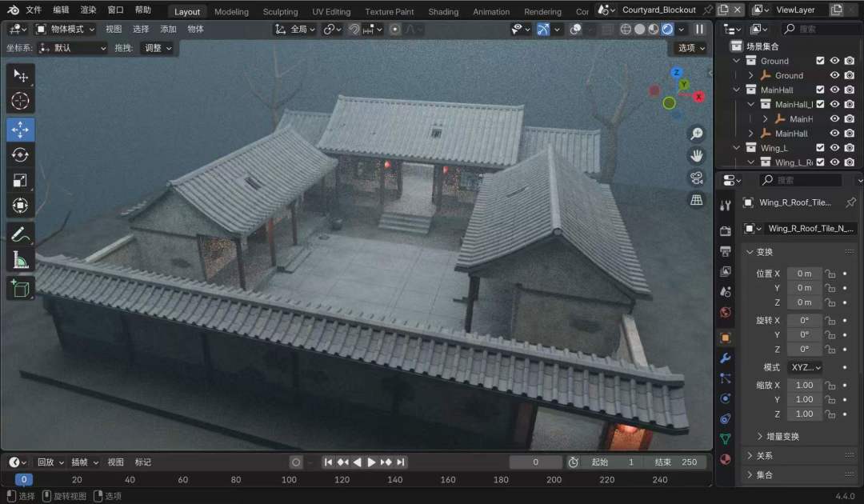The width and height of the screenshot is (864, 504).
Task: Open the 插帧 keying popover
Action: click(85, 462)
